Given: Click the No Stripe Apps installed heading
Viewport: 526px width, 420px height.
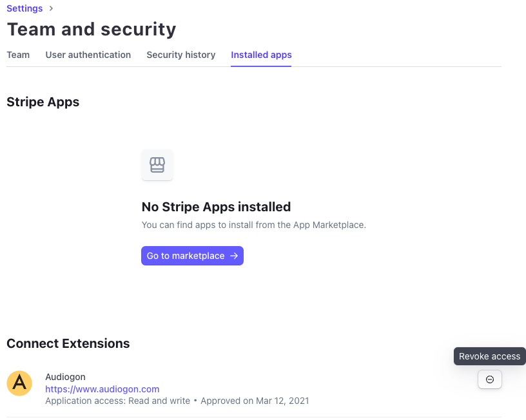Looking at the screenshot, I should [216, 207].
